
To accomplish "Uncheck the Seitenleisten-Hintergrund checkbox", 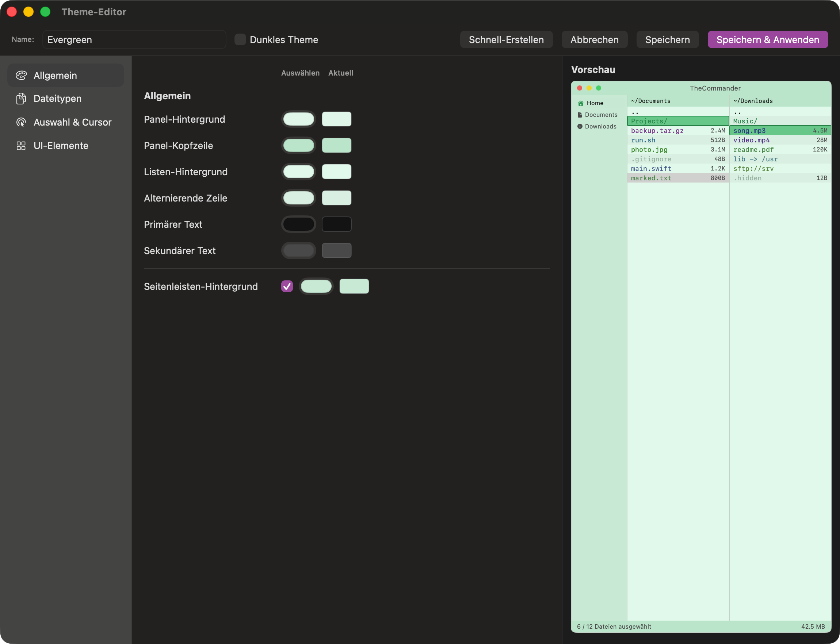I will pyautogui.click(x=287, y=286).
